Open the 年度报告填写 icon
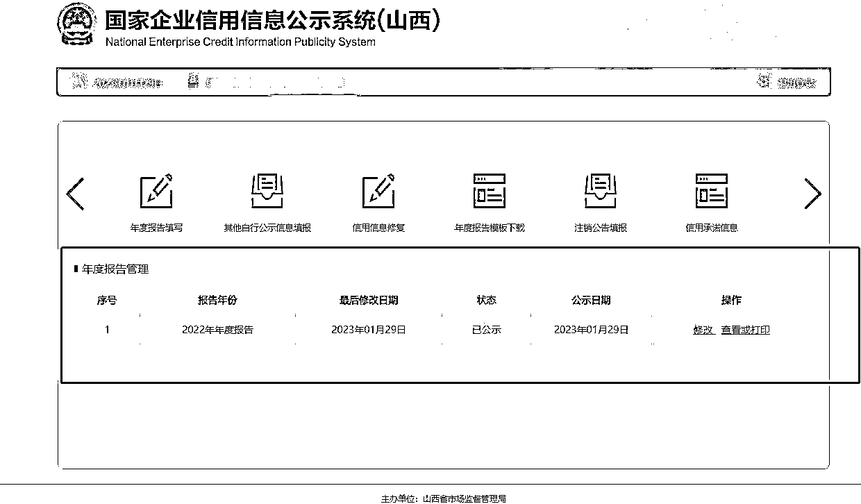Screen dimensions: 861x504 coord(156,191)
